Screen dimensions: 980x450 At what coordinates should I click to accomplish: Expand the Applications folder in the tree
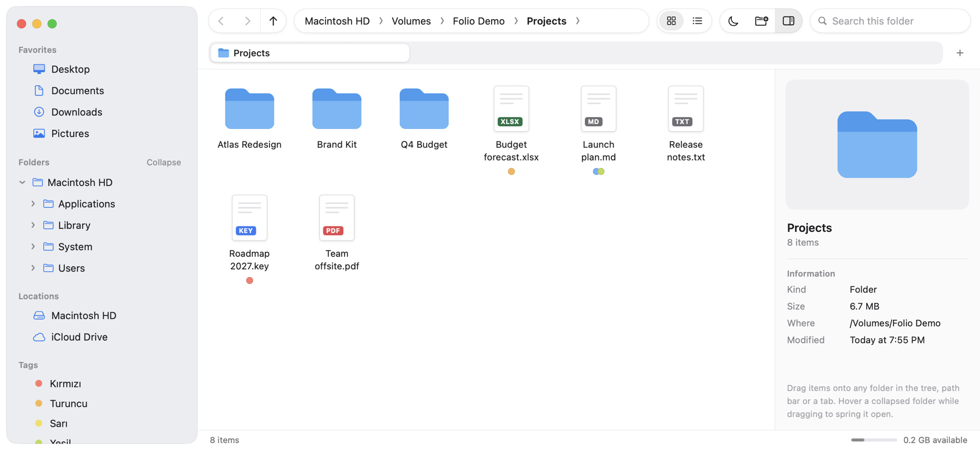[x=33, y=204]
